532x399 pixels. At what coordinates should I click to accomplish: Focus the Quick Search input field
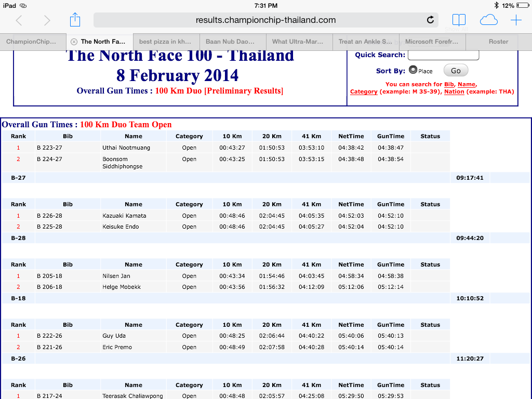(444, 55)
